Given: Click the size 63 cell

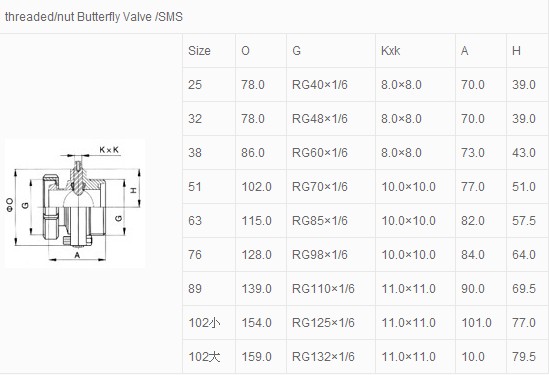Looking at the screenshot, I should pos(209,221).
